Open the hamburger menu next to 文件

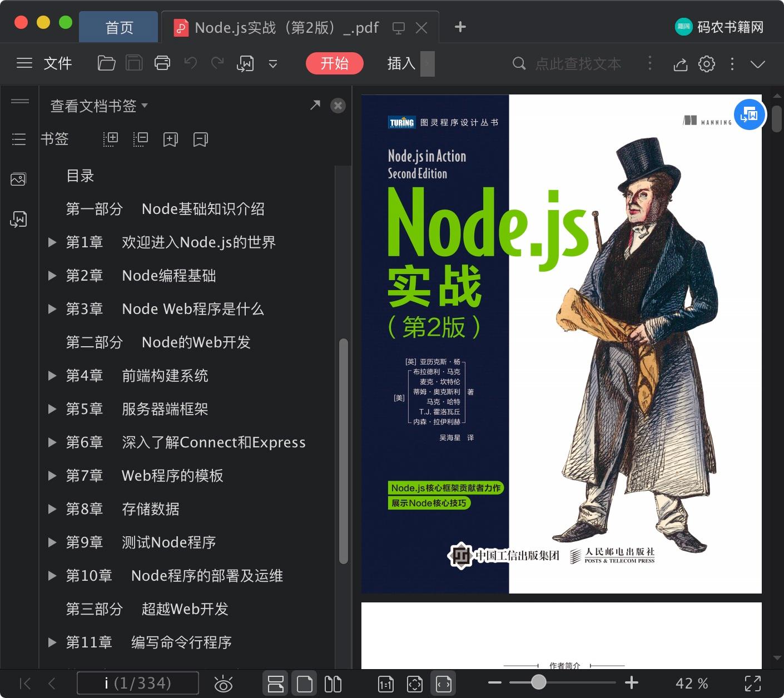[x=24, y=63]
